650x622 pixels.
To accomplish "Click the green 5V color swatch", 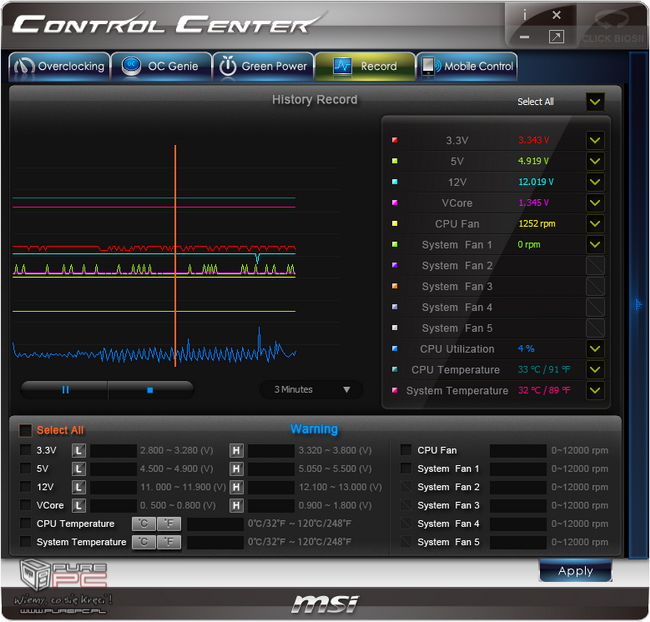I will (395, 161).
